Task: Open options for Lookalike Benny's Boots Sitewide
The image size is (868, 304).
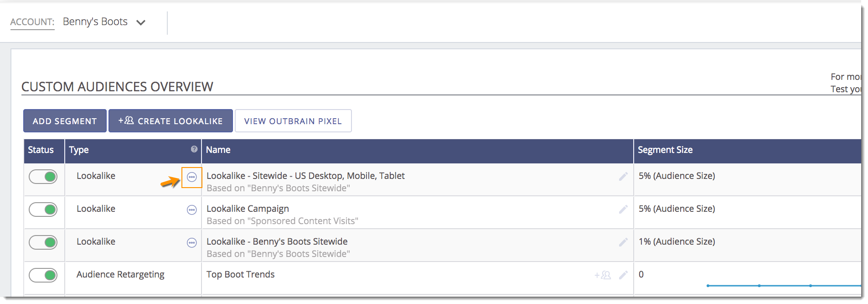Action: pyautogui.click(x=191, y=243)
